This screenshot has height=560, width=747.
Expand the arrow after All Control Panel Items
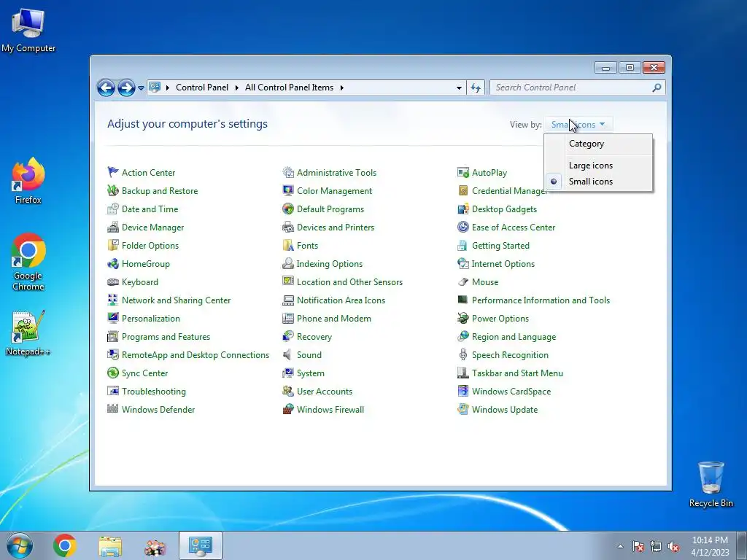[341, 87]
